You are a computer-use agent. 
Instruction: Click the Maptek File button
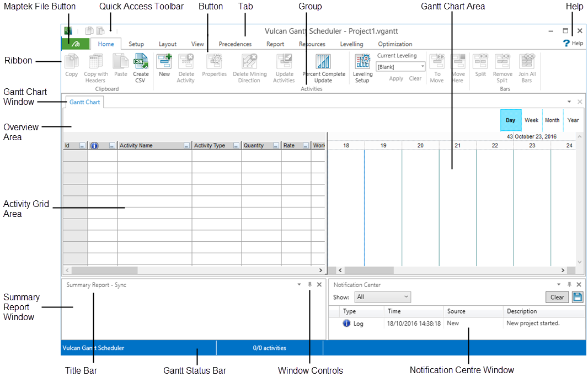(x=76, y=44)
